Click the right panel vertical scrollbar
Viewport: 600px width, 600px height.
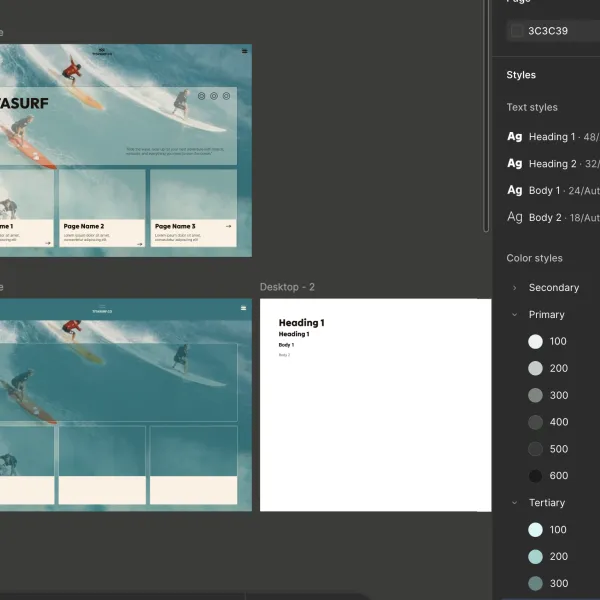[x=486, y=116]
